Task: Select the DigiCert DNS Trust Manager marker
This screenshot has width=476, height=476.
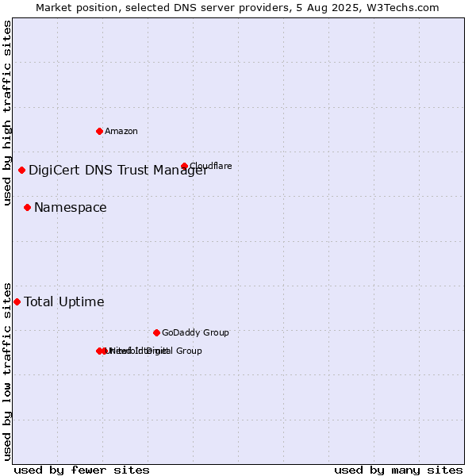Action: tap(21, 170)
